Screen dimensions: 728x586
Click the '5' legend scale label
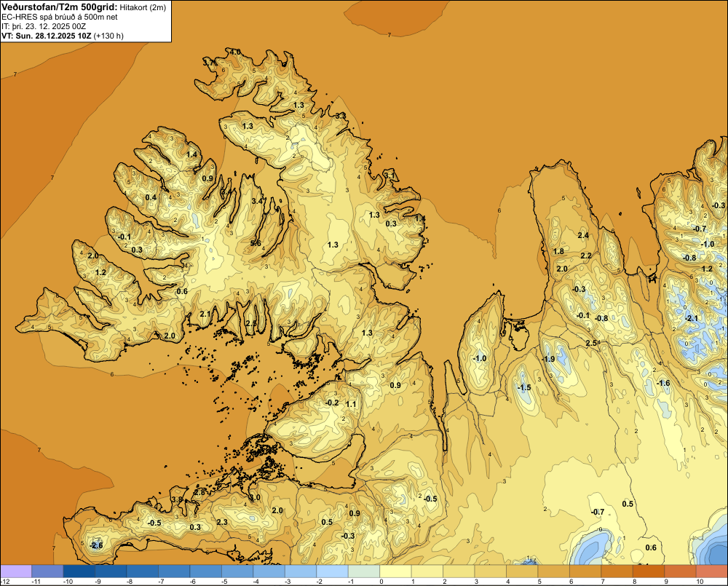(x=540, y=582)
